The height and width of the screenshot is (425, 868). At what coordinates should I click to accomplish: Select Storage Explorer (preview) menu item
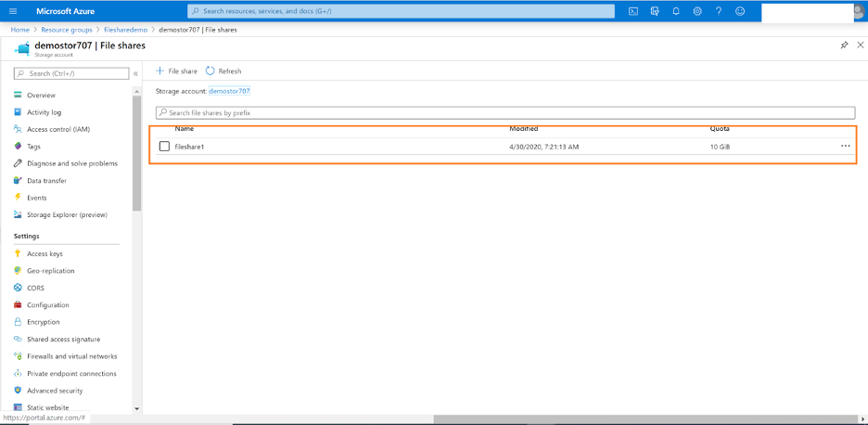67,214
